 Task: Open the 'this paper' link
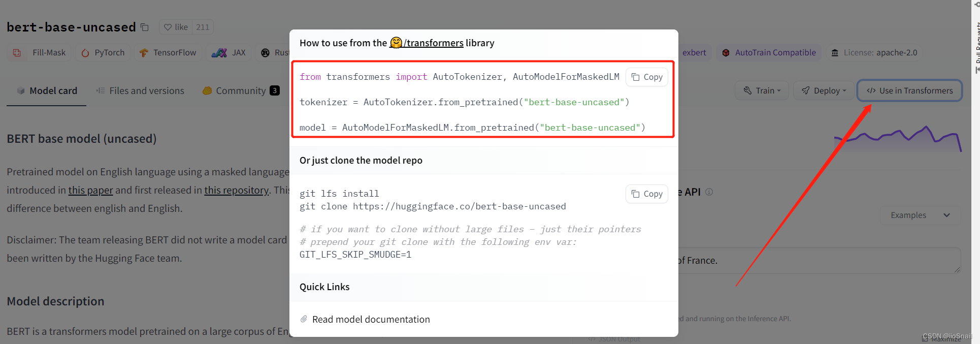[91, 191]
